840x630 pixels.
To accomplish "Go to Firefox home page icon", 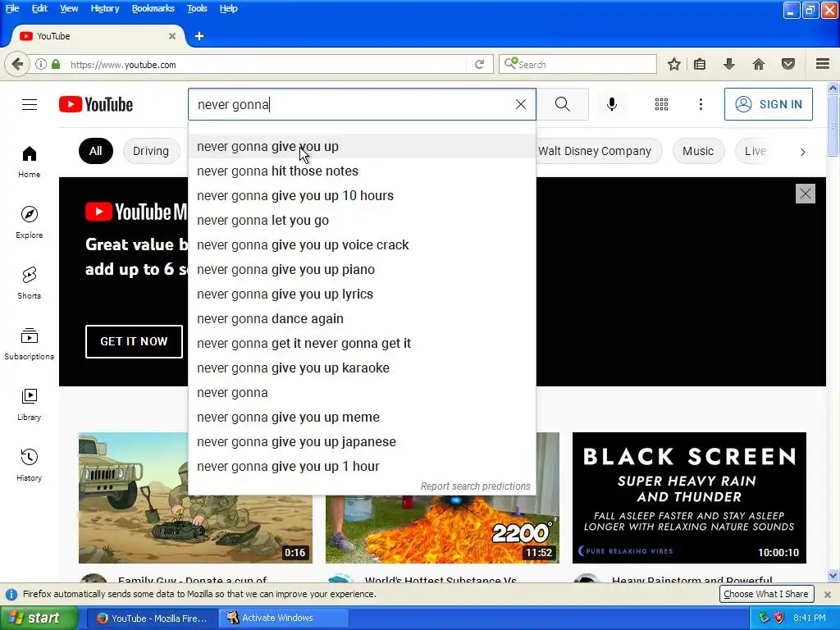I will [x=759, y=64].
